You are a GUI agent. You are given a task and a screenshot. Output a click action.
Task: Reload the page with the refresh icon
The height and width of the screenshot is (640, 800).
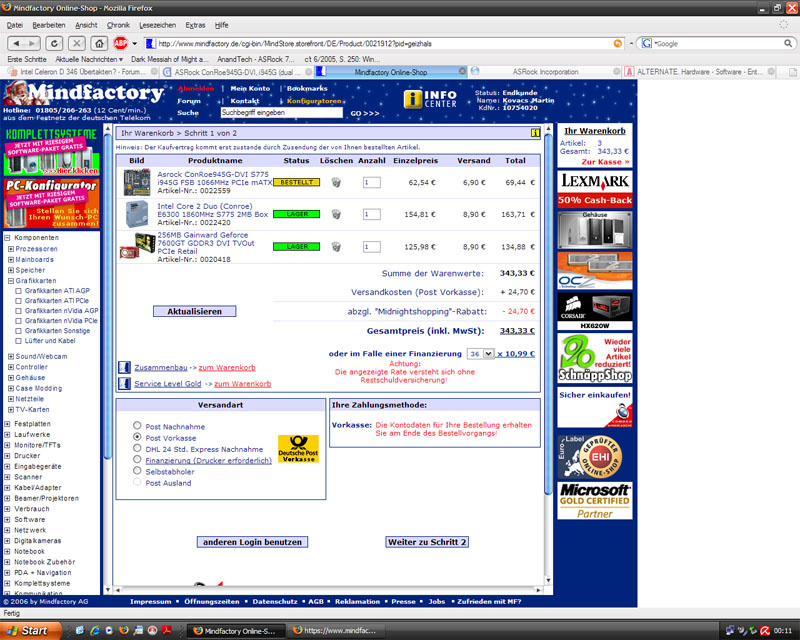54,43
